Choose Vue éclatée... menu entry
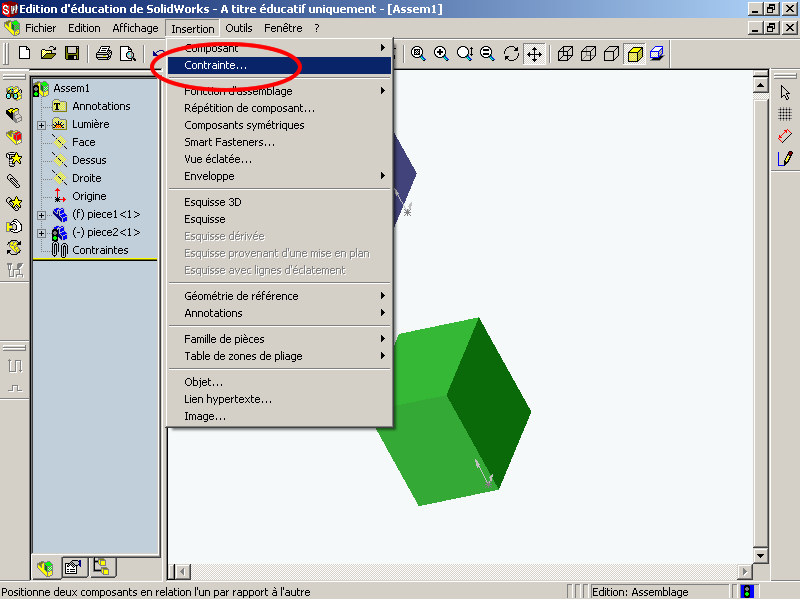Screen dimensions: 800x600 point(280,159)
